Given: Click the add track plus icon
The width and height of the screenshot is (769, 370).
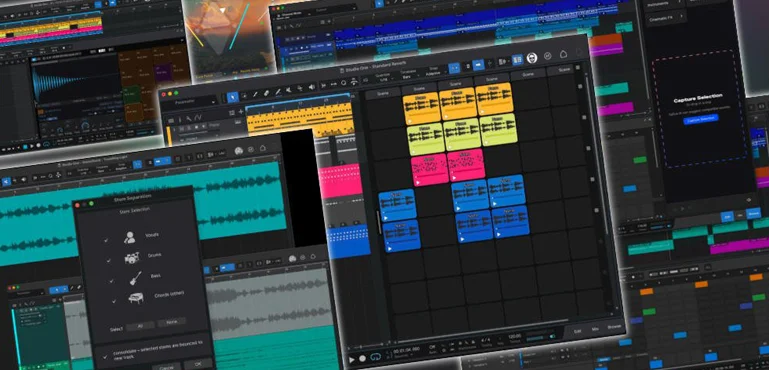Looking at the screenshot, I should 241,112.
